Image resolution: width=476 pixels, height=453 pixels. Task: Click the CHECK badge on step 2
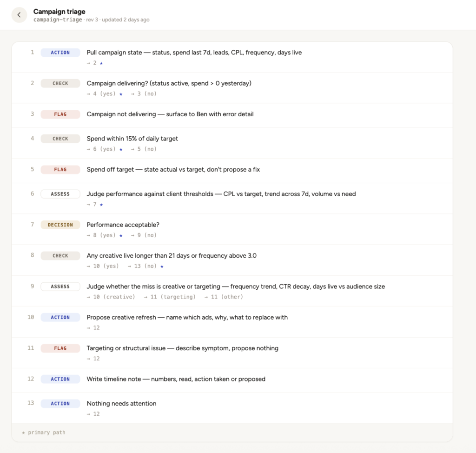click(x=60, y=83)
